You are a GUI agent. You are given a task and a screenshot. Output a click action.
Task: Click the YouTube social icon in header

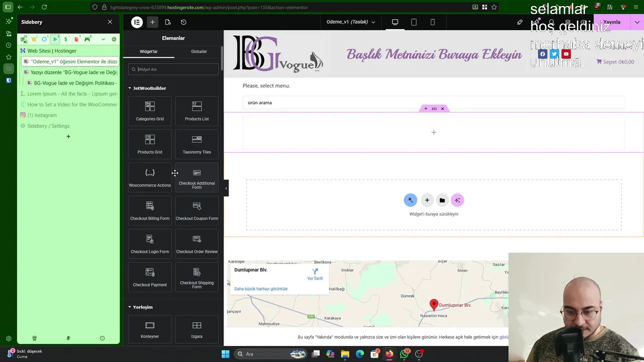[566, 54]
